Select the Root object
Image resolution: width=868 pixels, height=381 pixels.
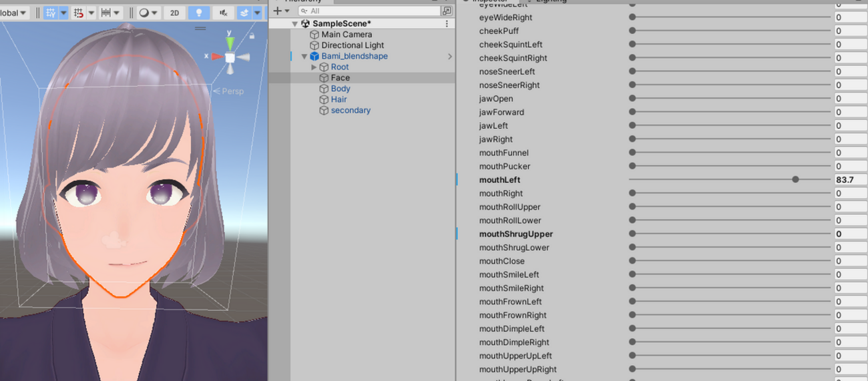coord(339,67)
